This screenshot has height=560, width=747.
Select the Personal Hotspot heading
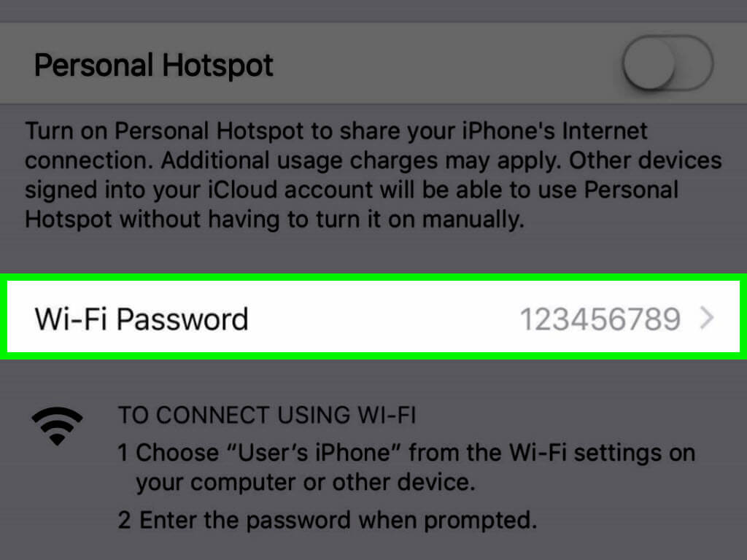point(153,65)
